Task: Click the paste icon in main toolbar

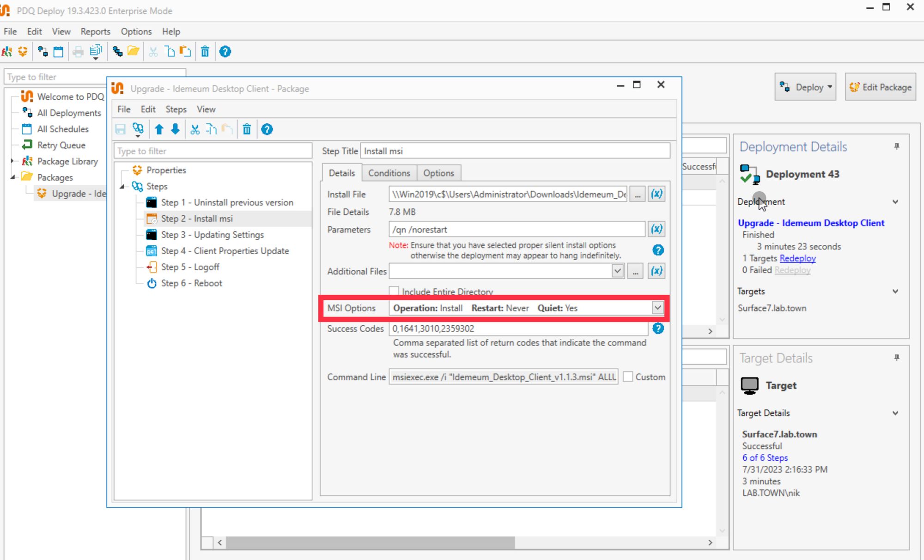Action: click(185, 51)
